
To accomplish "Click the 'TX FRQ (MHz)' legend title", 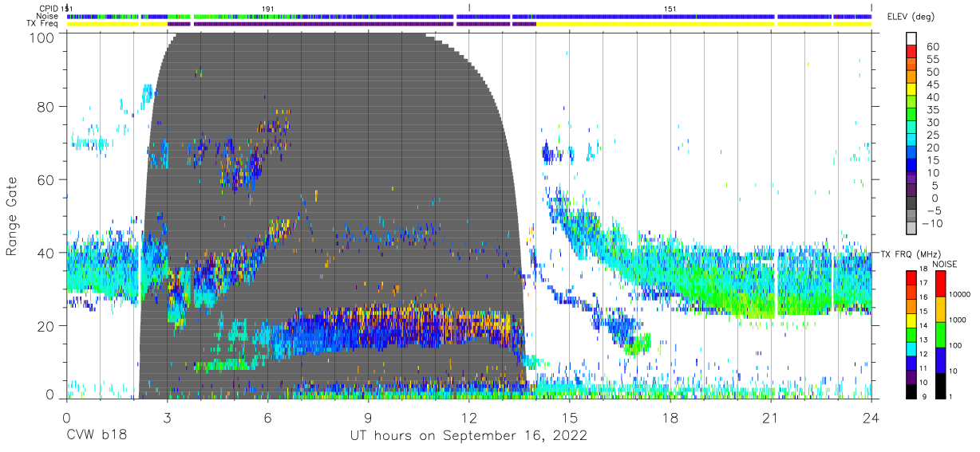I will (909, 254).
